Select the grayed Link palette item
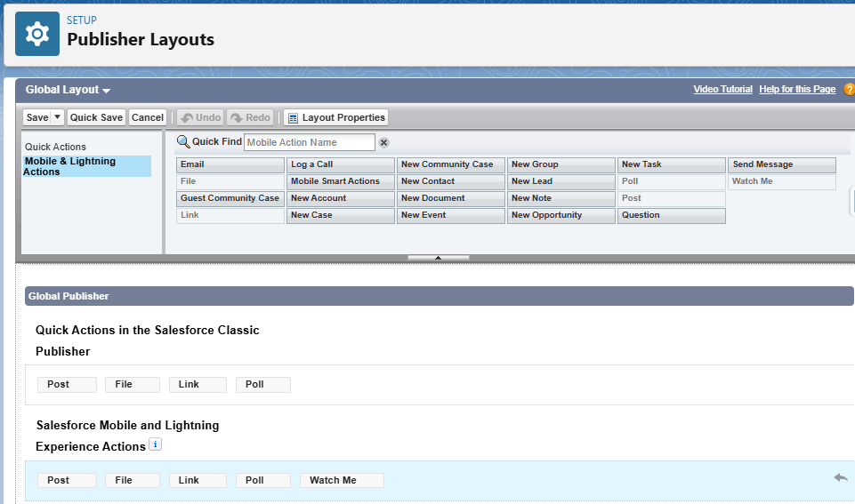This screenshot has height=504, width=855. click(230, 215)
